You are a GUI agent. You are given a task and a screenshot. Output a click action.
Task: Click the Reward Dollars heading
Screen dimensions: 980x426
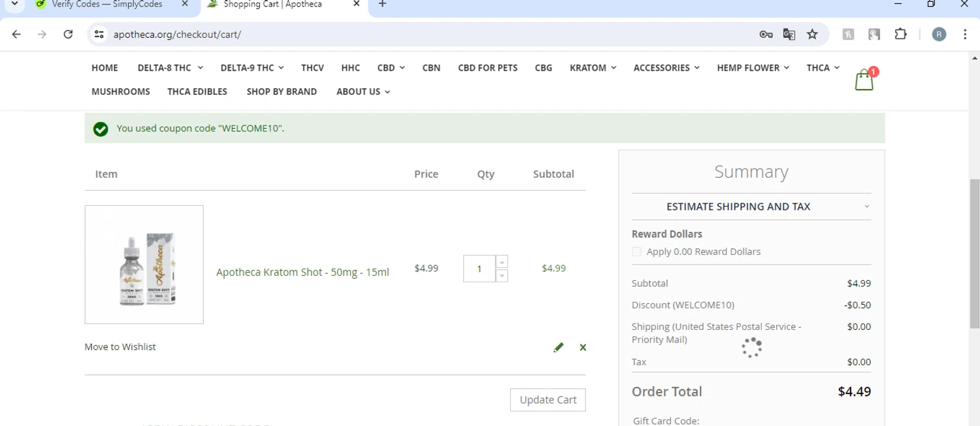(x=667, y=234)
